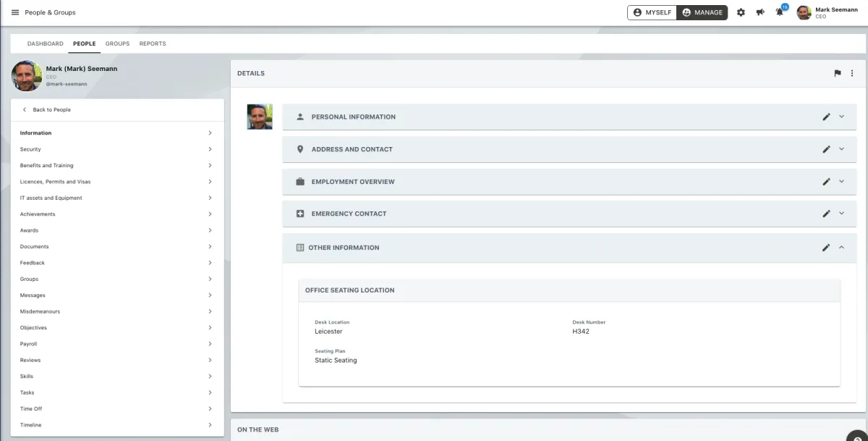Expand the Emergency Contact section
868x441 pixels.
coord(841,214)
